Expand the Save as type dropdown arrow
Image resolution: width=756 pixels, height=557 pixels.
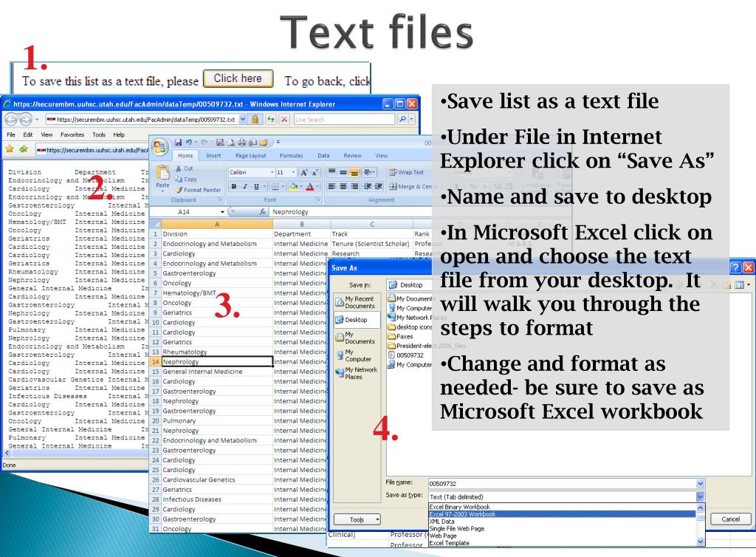tap(700, 496)
